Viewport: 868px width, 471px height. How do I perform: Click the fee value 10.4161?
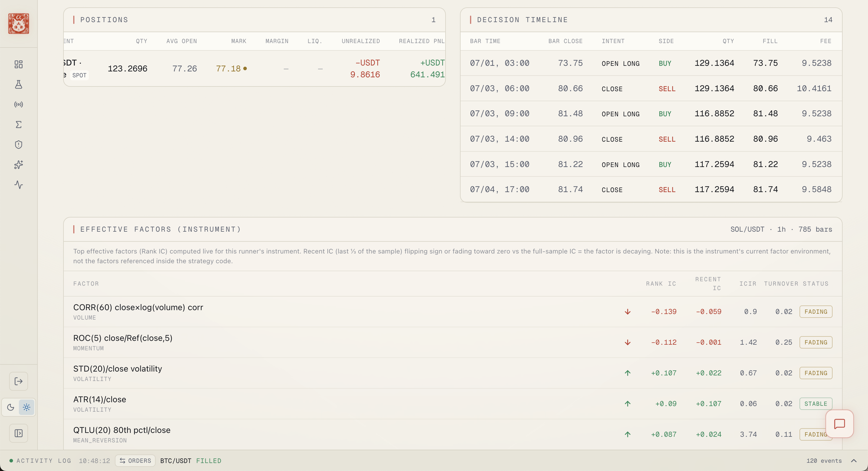(814, 88)
